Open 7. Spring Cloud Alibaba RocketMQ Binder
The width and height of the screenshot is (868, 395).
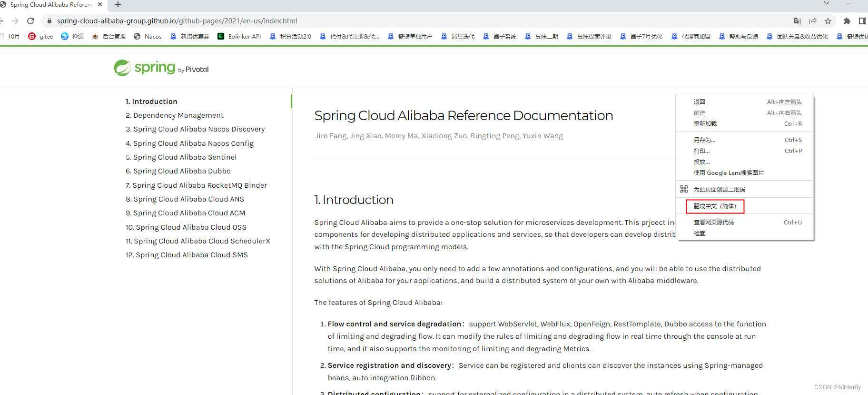(196, 185)
